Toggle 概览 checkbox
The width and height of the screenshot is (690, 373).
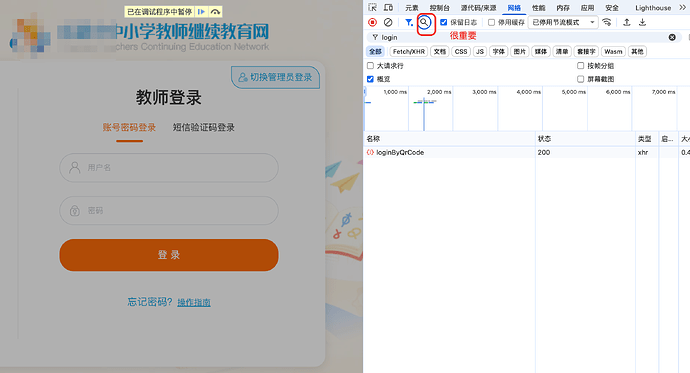370,79
